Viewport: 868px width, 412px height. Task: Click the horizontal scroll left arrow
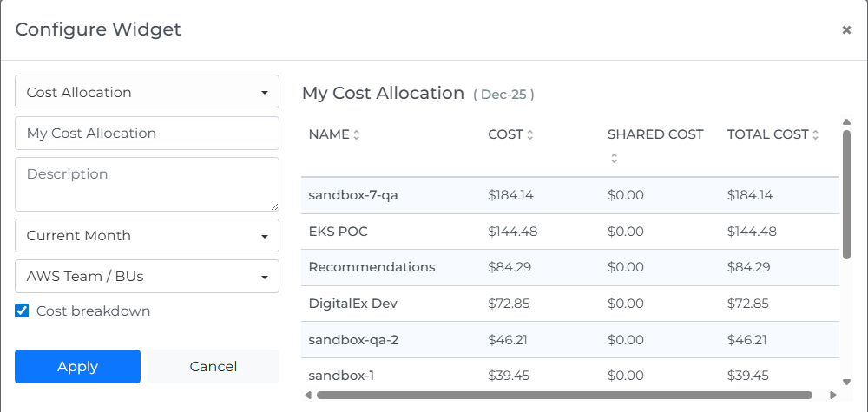307,396
